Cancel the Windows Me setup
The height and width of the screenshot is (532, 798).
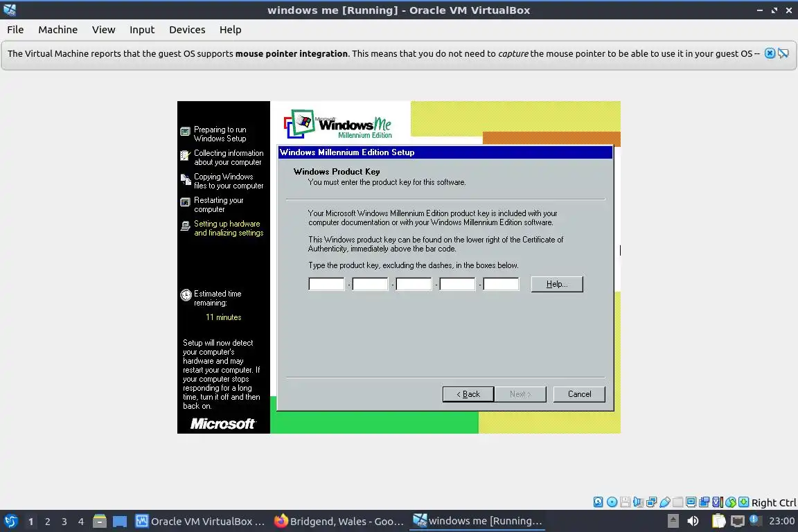coord(579,394)
